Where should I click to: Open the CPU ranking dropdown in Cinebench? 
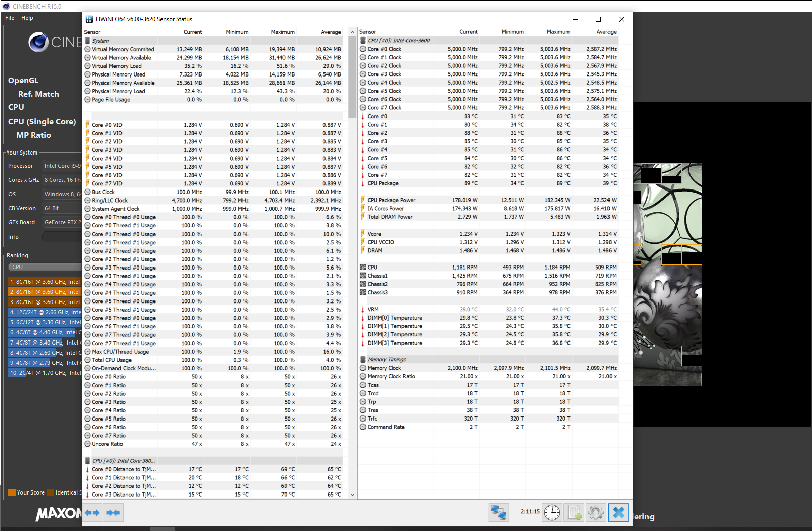tap(45, 267)
